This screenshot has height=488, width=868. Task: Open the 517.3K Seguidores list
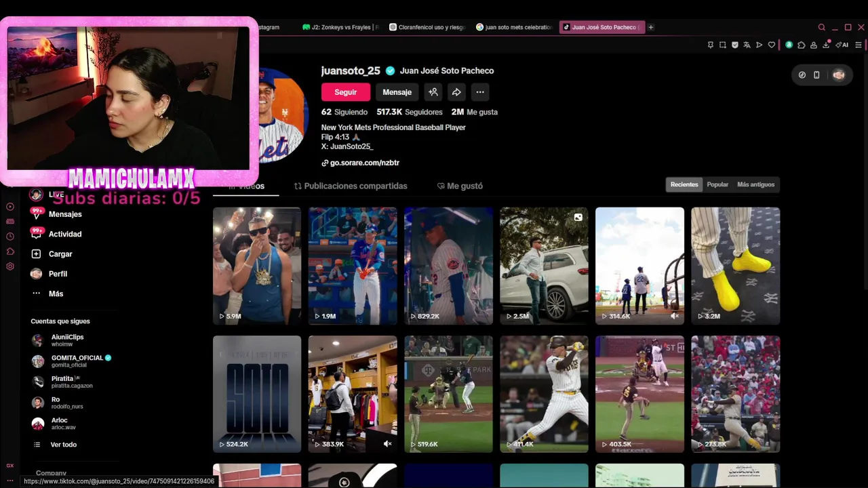410,112
